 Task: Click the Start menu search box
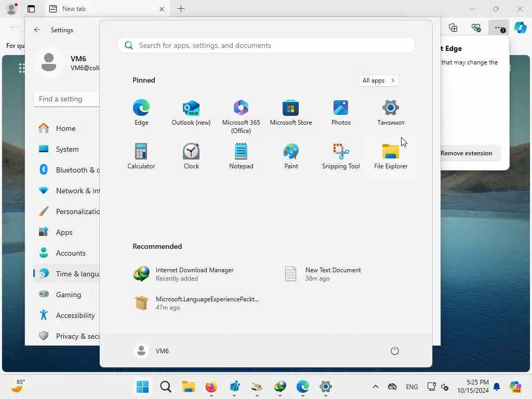pos(265,45)
